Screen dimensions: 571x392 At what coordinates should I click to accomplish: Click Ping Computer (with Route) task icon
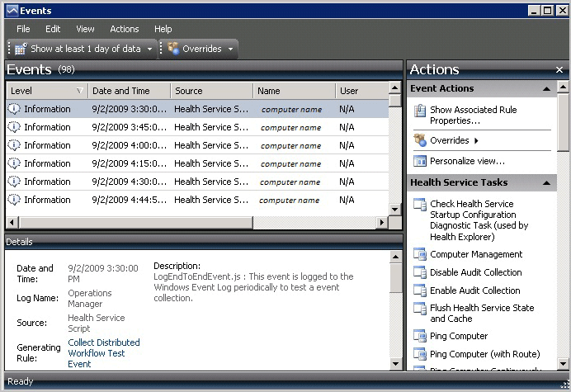420,354
